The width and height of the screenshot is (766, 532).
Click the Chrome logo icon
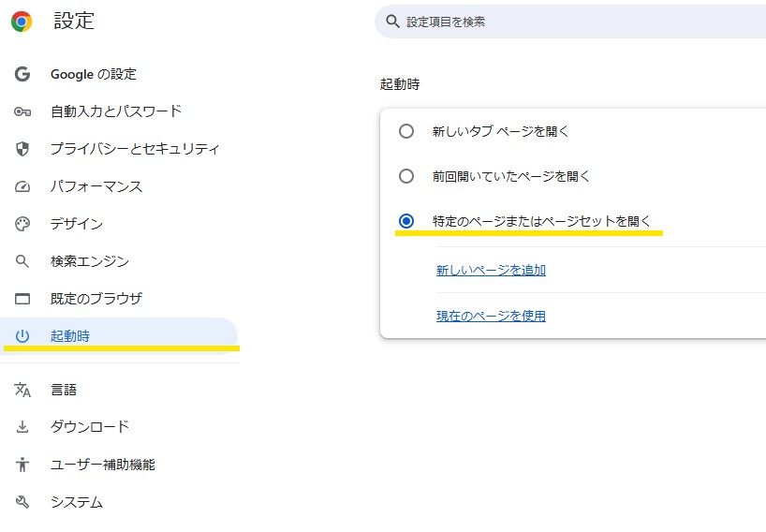pyautogui.click(x=22, y=22)
